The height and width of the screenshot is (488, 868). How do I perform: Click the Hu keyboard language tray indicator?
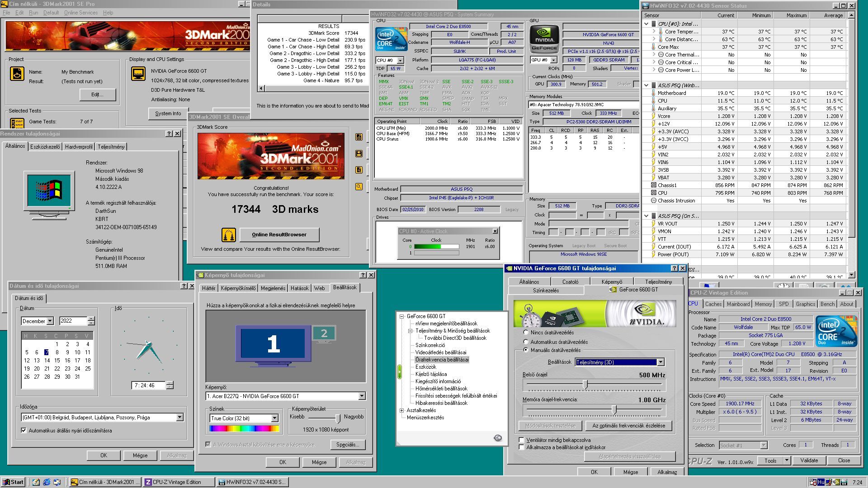tap(821, 482)
